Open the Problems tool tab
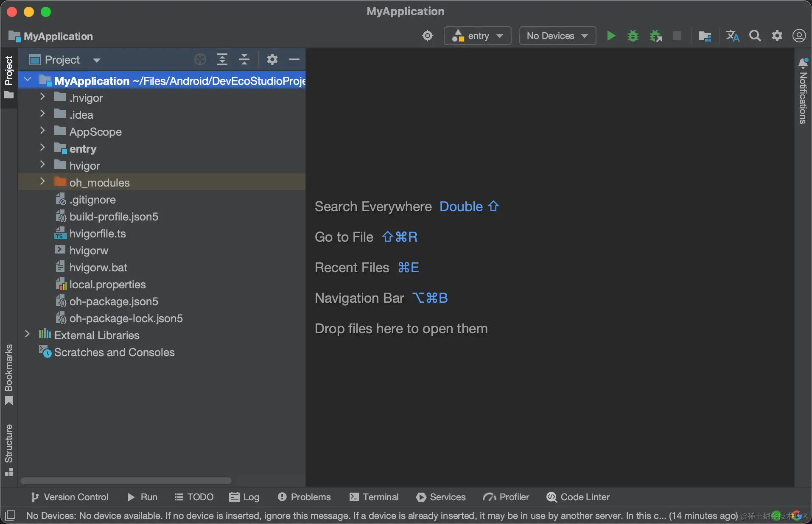812x524 pixels. (x=304, y=497)
